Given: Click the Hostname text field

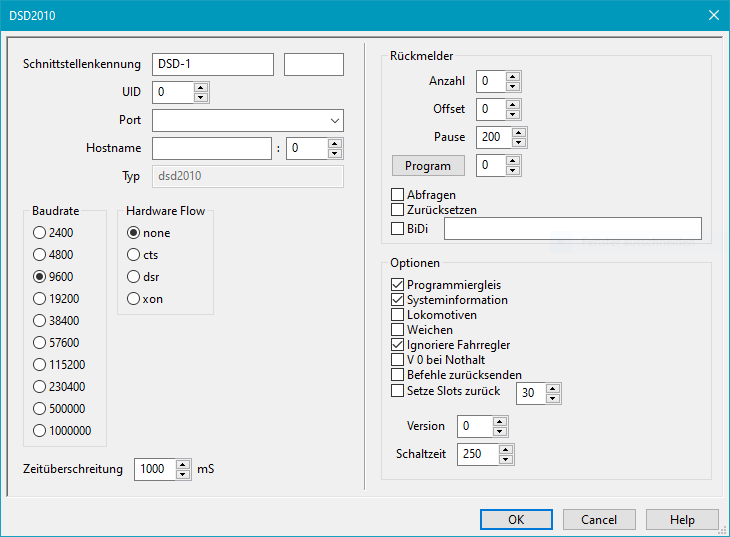Looking at the screenshot, I should pyautogui.click(x=212, y=149).
